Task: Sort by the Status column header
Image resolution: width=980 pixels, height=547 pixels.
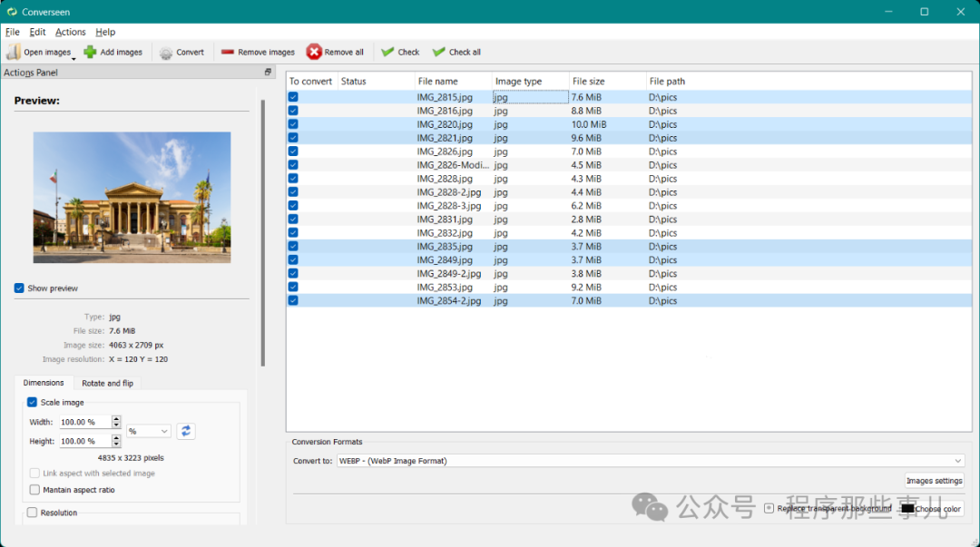Action: click(x=377, y=82)
